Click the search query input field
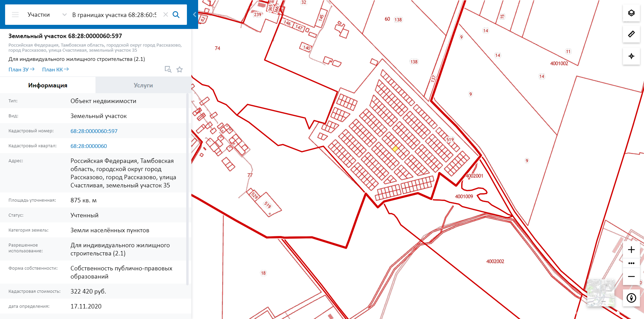 (114, 15)
